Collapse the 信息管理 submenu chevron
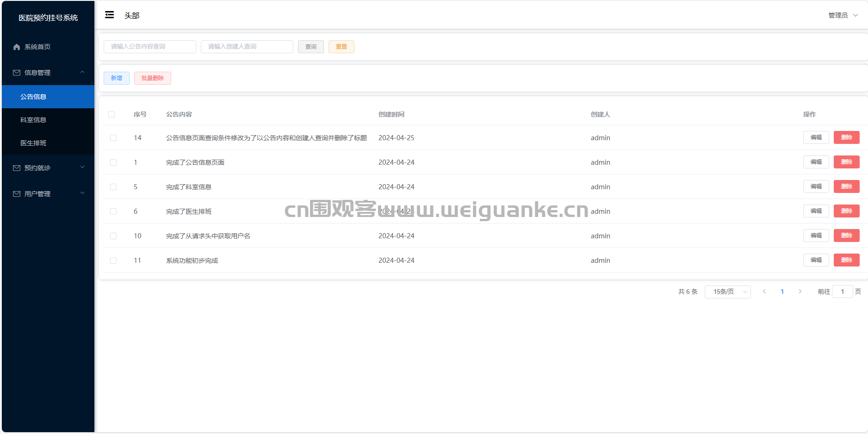Screen dimensions: 868x434 (x=82, y=72)
